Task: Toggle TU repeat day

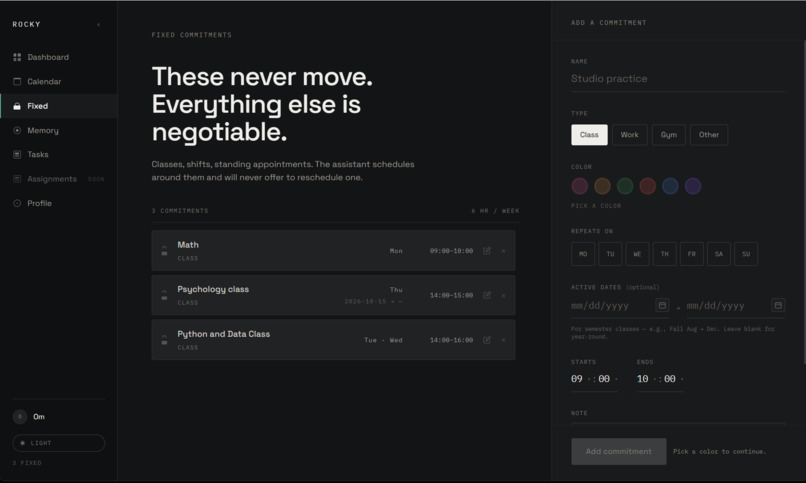Action: [610, 254]
